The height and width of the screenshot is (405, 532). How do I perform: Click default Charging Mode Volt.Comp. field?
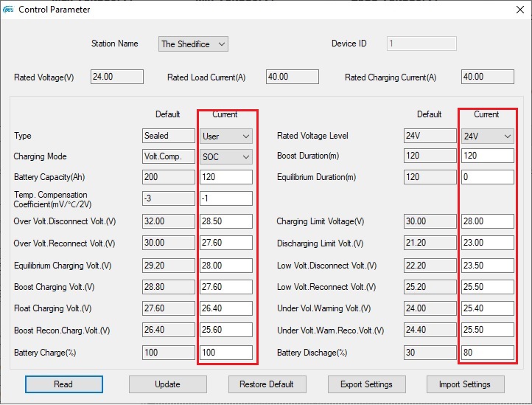pyautogui.click(x=169, y=156)
